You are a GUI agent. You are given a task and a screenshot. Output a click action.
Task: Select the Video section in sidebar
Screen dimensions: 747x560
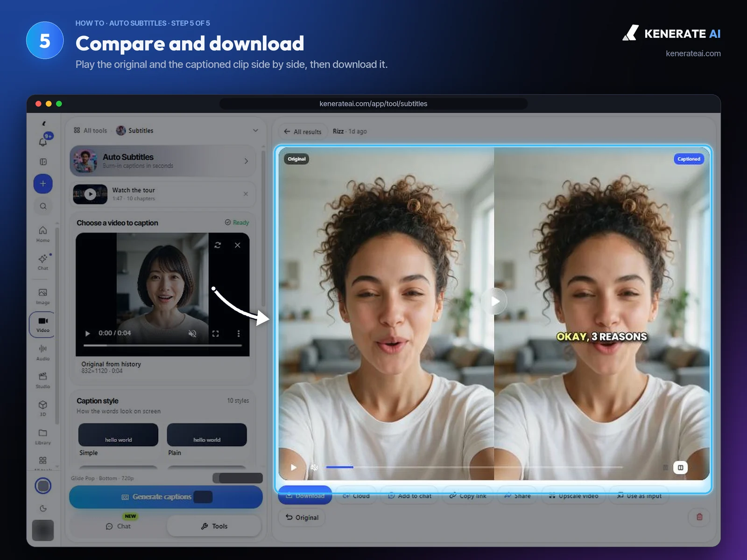[43, 324]
